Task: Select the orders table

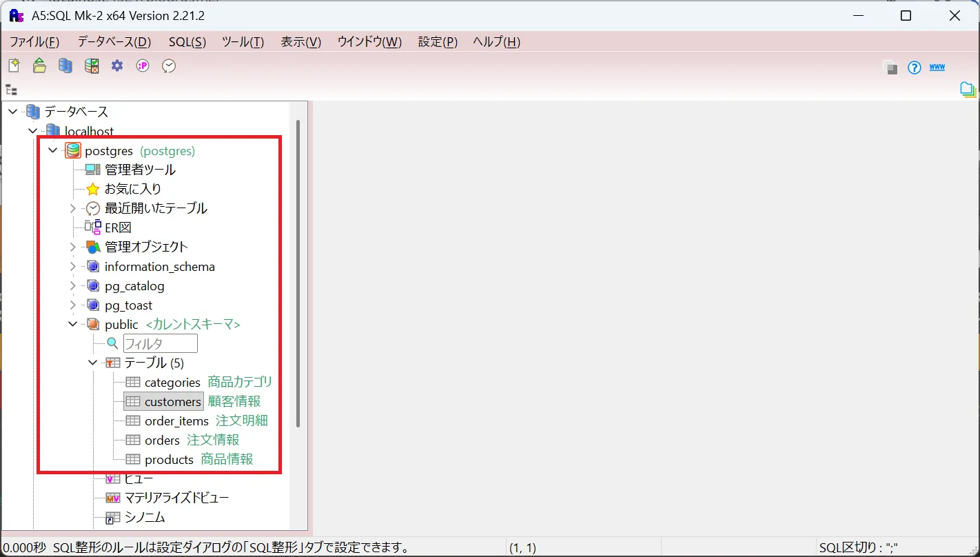Action: (x=162, y=440)
